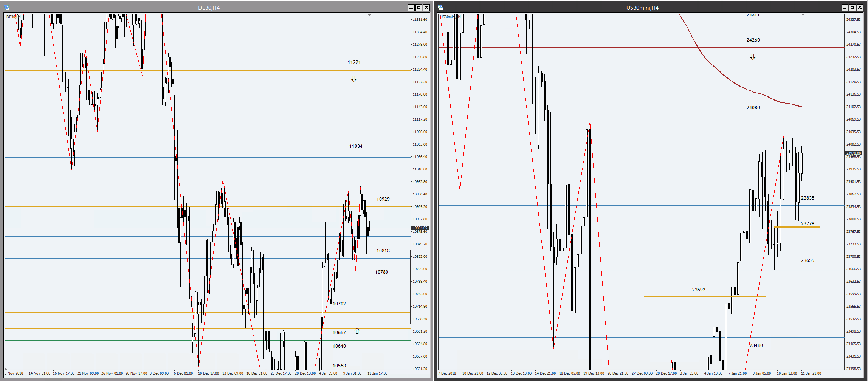Screen dimensions: 868x381
Task: Activate the DE30,H4 title bar
Action: point(208,8)
